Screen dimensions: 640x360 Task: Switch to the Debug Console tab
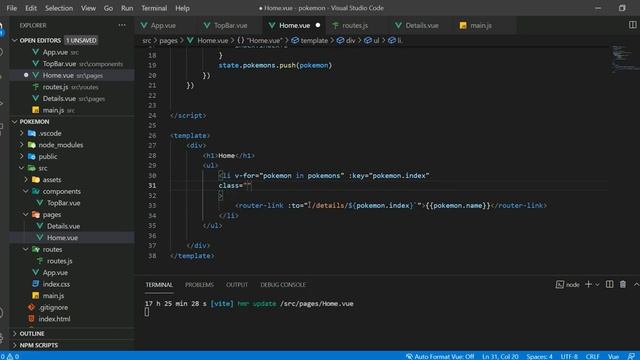click(283, 284)
